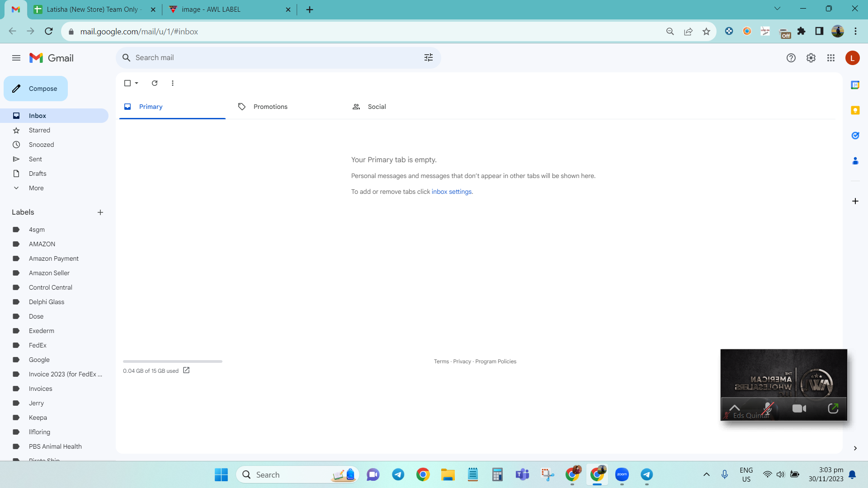The width and height of the screenshot is (868, 488).
Task: Switch to the image - AWL LABEL tab
Action: point(230,9)
